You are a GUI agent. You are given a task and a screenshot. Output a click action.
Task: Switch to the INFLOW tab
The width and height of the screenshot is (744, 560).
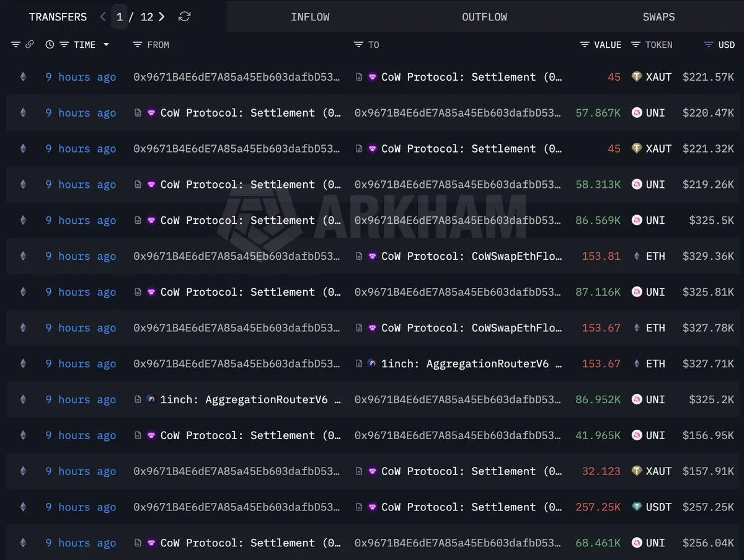[x=310, y=17]
